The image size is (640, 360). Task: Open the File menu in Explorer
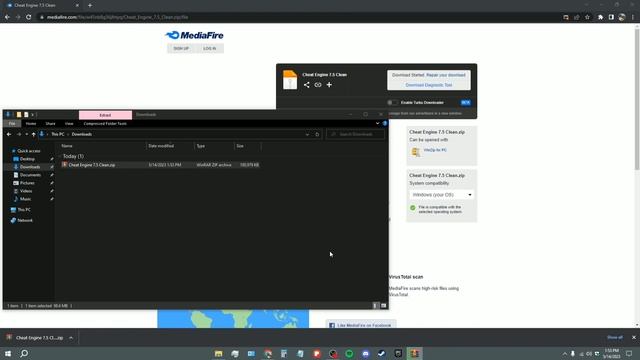12,123
